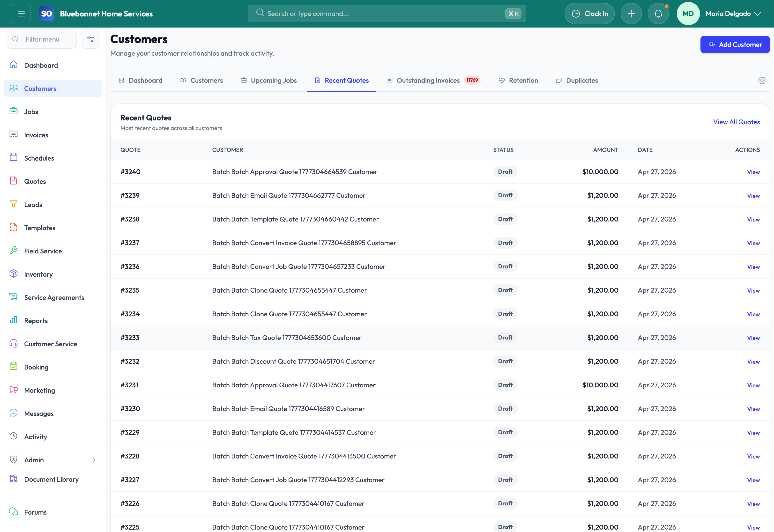Image resolution: width=774 pixels, height=532 pixels.
Task: Focus the Search or type command field
Action: pyautogui.click(x=387, y=14)
